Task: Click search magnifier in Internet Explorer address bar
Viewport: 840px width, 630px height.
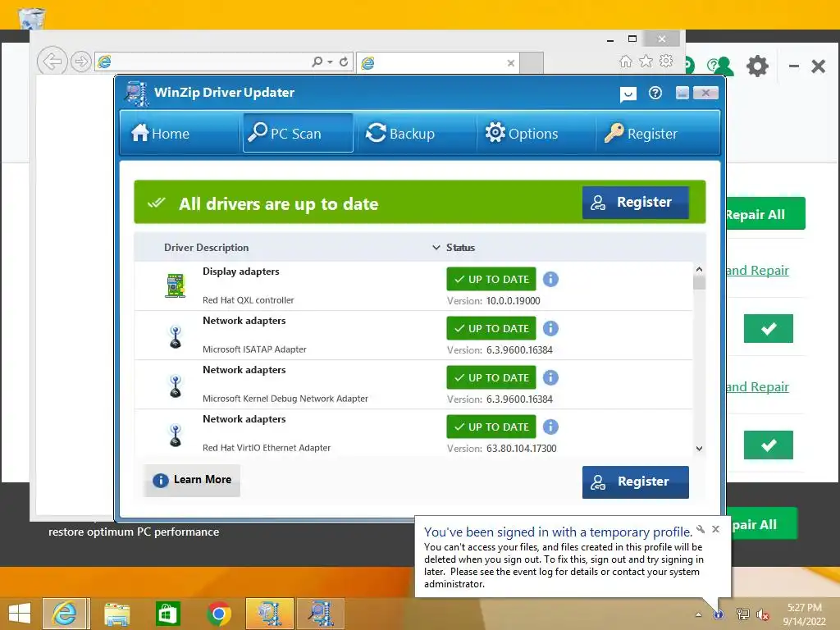Action: click(317, 62)
